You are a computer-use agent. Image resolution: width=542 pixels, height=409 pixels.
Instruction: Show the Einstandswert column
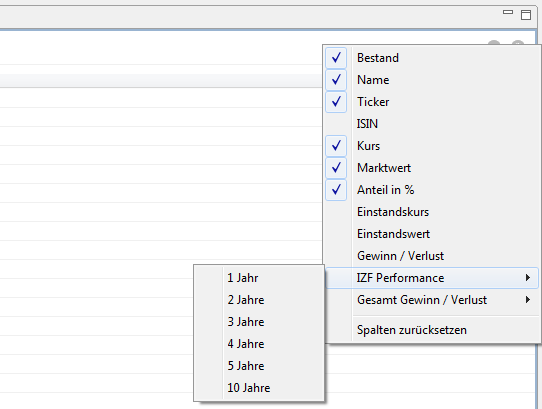[393, 234]
